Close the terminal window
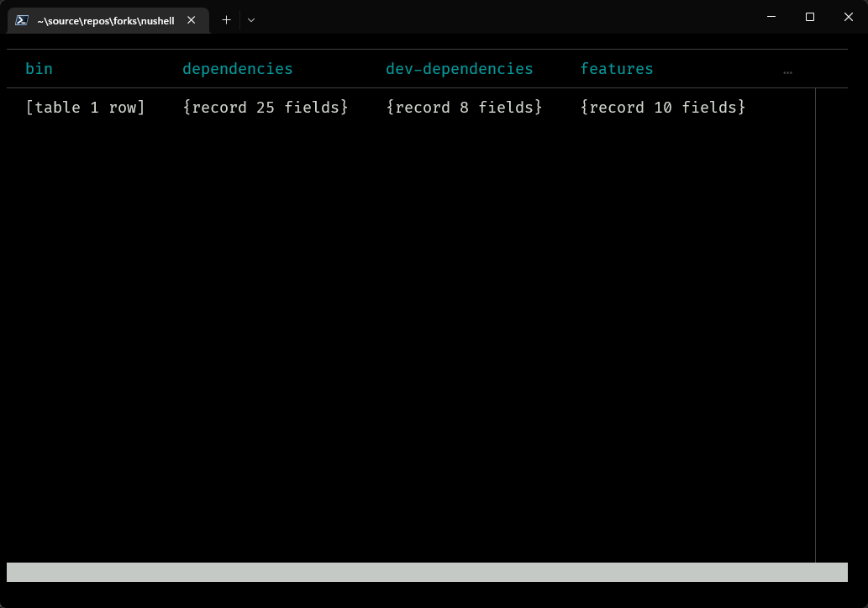The image size is (868, 608). pyautogui.click(x=848, y=17)
